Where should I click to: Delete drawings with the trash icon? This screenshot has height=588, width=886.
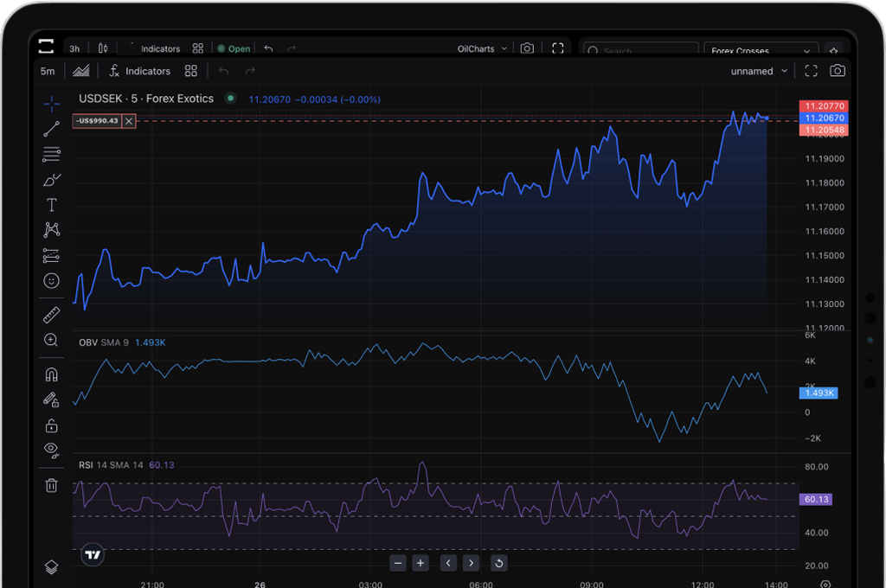point(52,485)
